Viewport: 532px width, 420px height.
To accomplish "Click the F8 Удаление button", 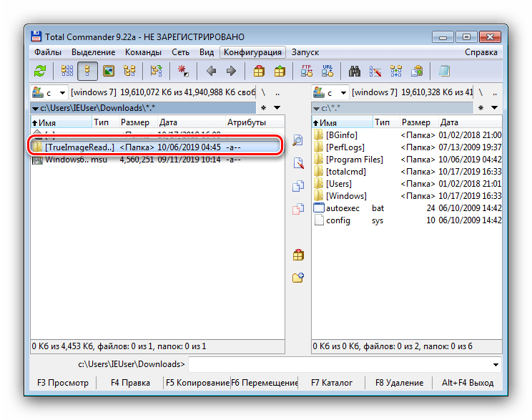I will 399,383.
